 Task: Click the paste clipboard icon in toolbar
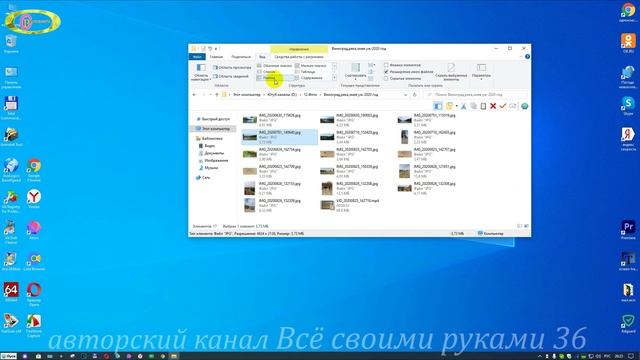[x=483, y=106]
